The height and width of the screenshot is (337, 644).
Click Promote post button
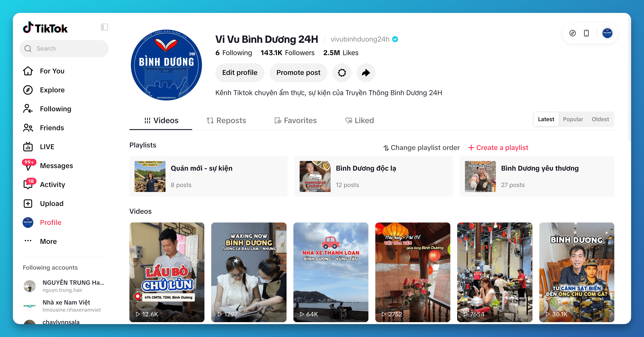[x=298, y=73]
